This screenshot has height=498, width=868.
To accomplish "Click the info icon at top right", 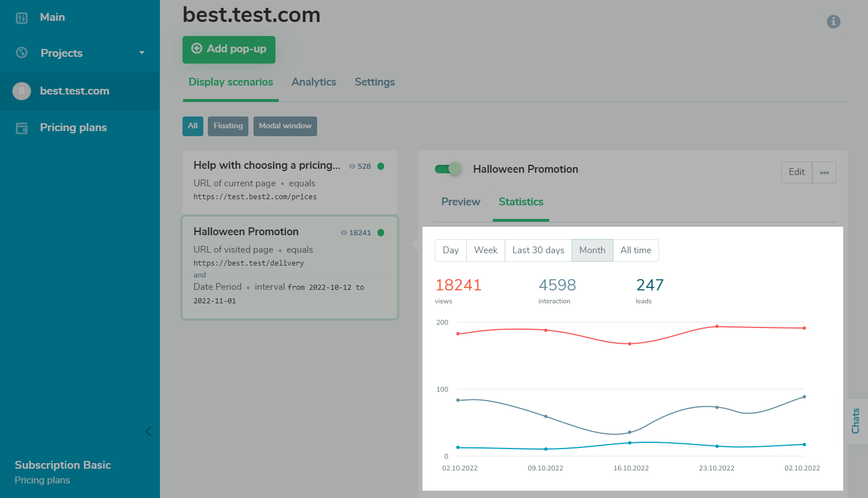I will [x=833, y=21].
